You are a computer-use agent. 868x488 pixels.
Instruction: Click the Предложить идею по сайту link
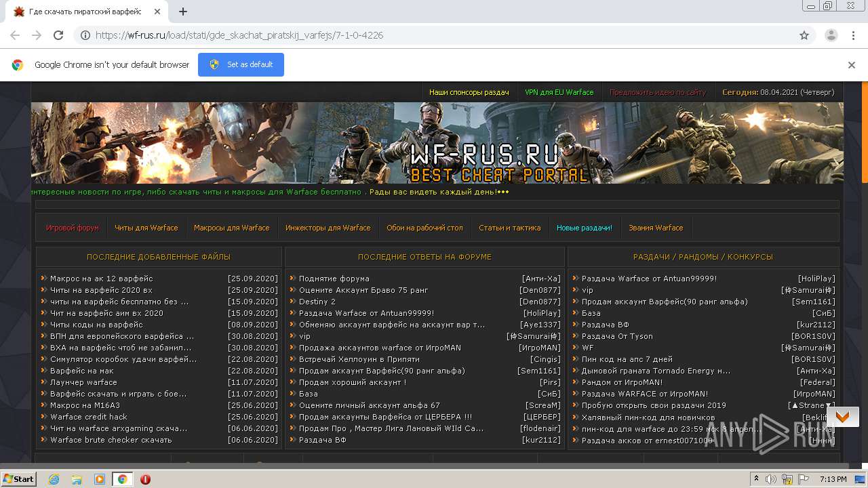658,92
